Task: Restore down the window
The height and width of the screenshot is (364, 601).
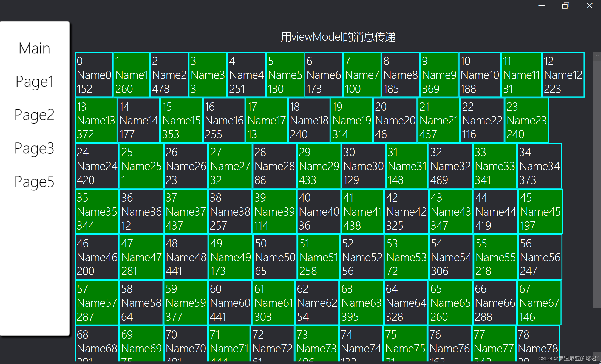Action: point(565,6)
